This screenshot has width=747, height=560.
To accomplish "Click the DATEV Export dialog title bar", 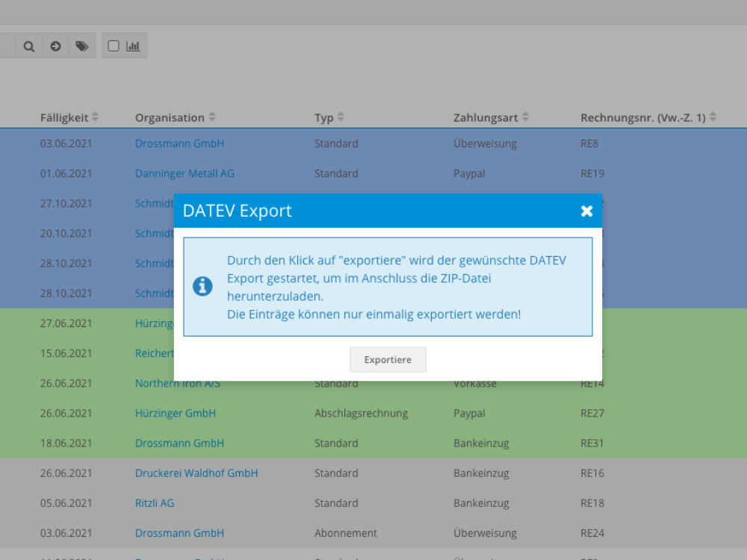I will pos(373,211).
